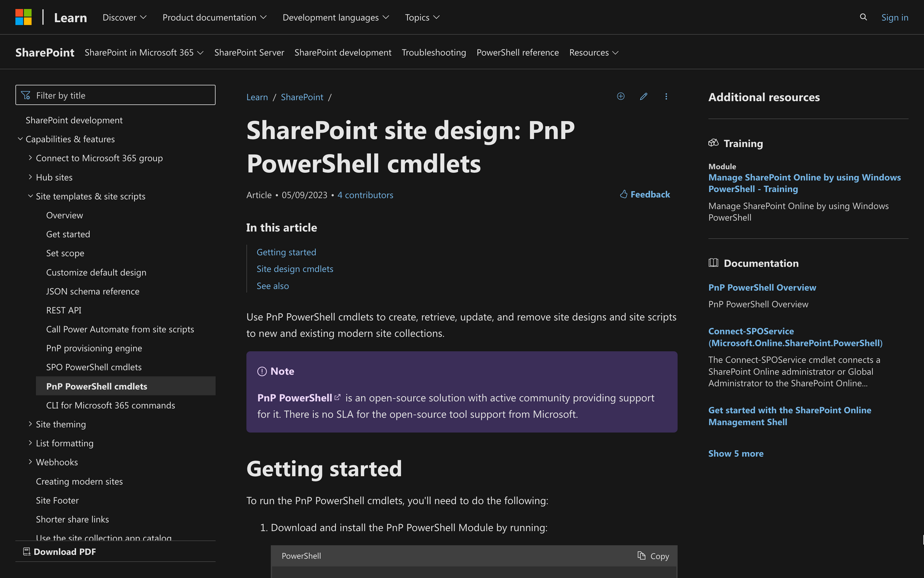Select Get started in sidebar

point(68,234)
